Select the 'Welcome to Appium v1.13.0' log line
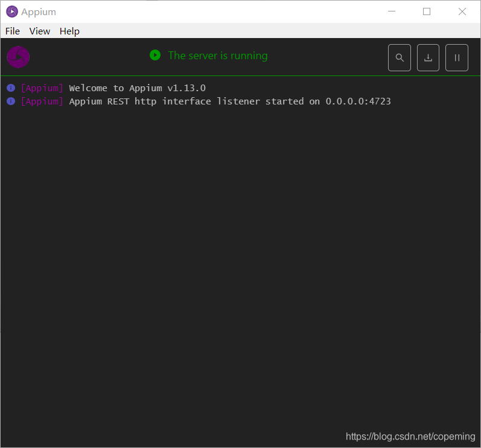The image size is (481, 448). (x=137, y=88)
